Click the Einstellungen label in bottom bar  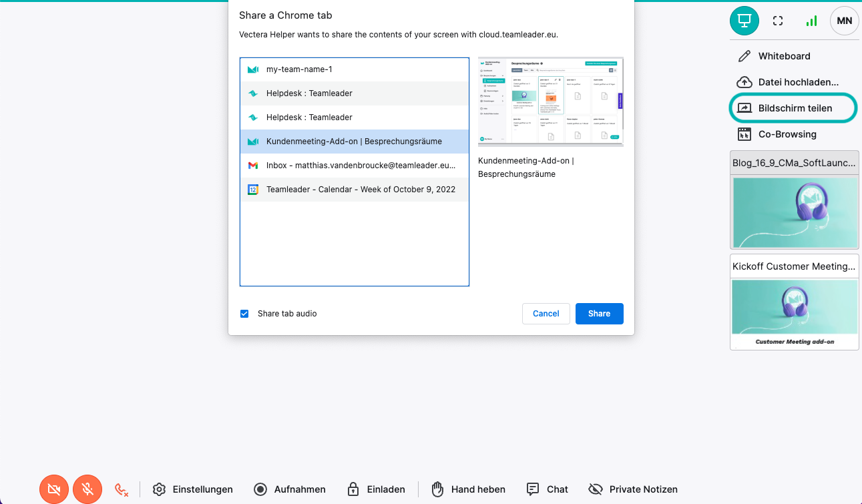click(203, 489)
